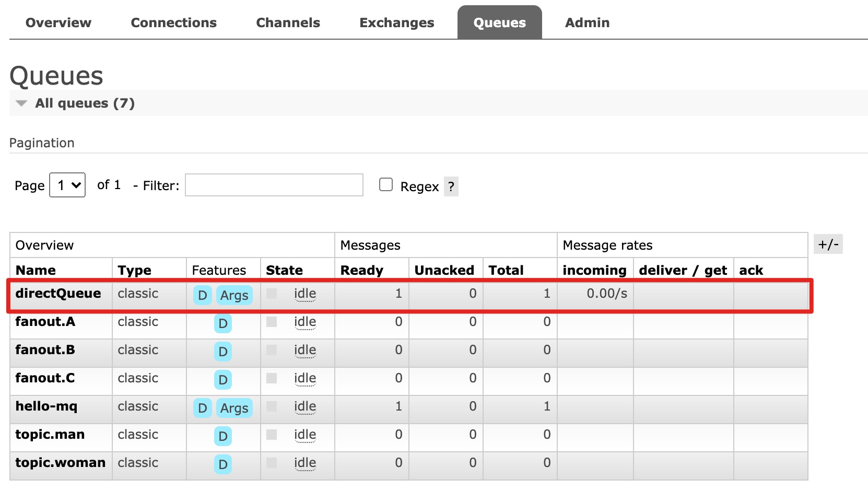Screen dimensions: 868x491
Task: Click the state indicator square for fanout.B
Action: point(272,350)
